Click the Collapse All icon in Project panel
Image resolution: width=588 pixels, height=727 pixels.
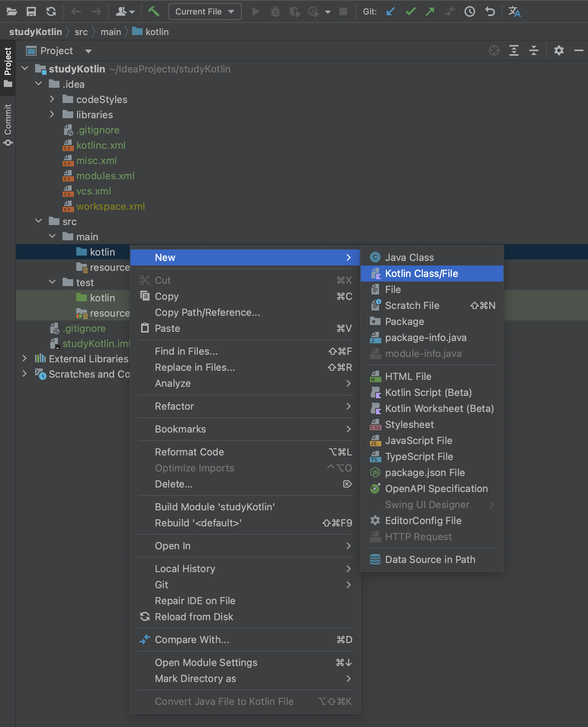point(534,50)
